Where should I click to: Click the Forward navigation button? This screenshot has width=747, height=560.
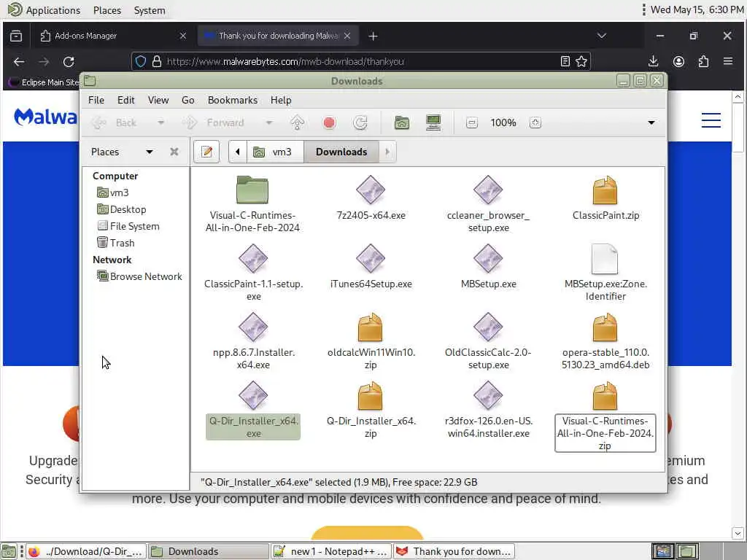[215, 122]
